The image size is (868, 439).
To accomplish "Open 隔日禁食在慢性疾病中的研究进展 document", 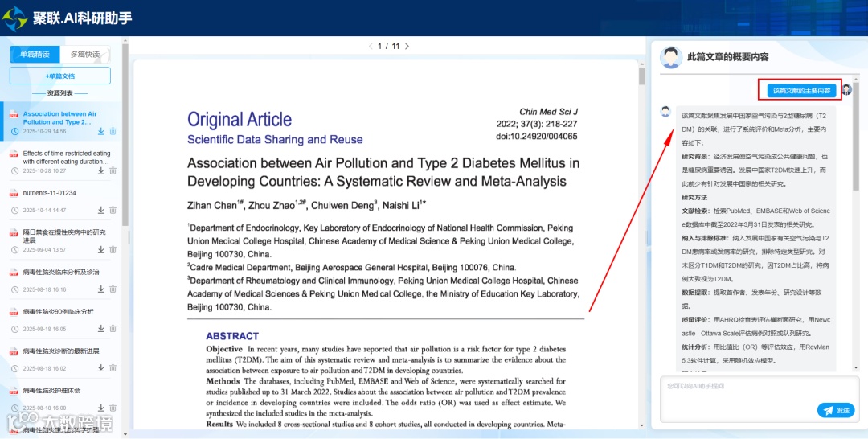I will (x=59, y=240).
